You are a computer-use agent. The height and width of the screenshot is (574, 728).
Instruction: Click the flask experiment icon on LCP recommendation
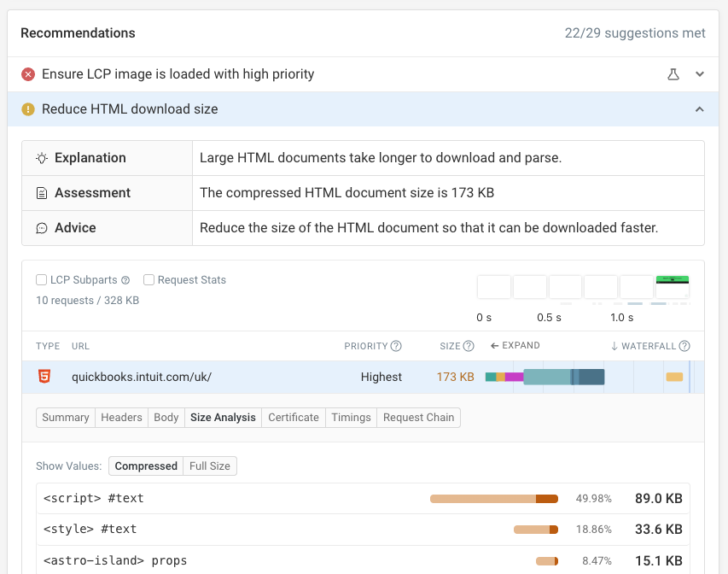click(673, 74)
